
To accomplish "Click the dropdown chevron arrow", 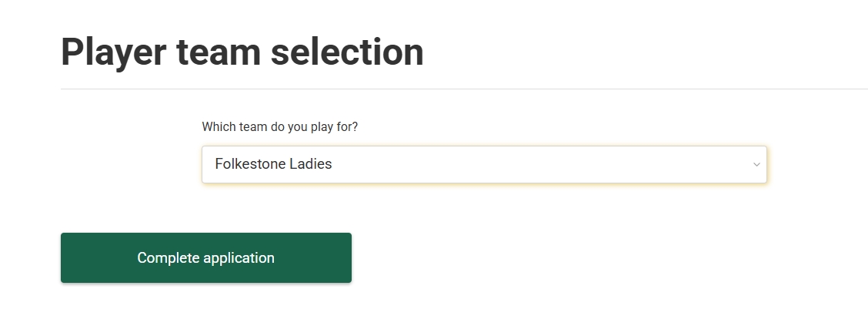I will click(x=756, y=164).
